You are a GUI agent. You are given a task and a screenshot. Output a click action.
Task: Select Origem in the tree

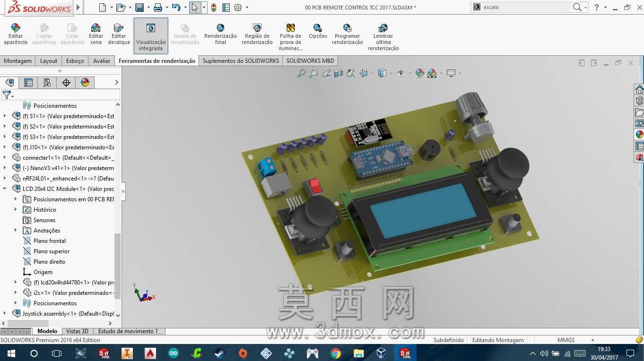[x=43, y=272]
